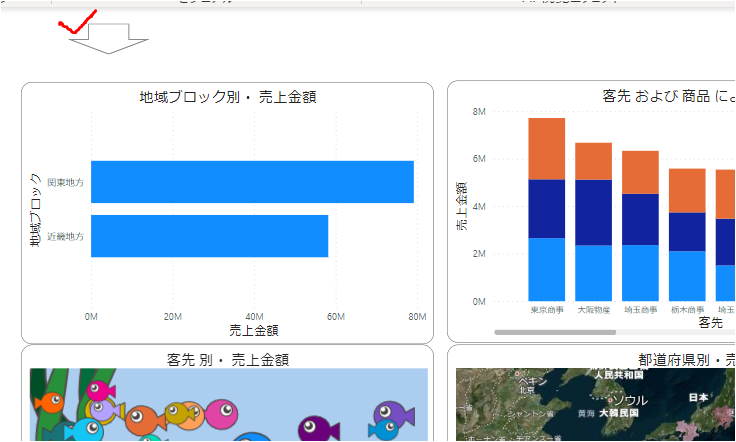Click the 東京商事 axis label
This screenshot has width=736, height=442.
click(546, 310)
